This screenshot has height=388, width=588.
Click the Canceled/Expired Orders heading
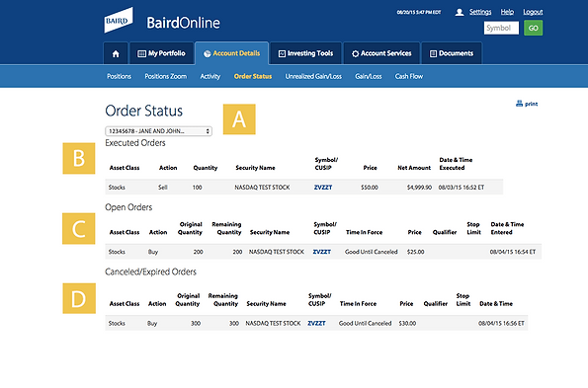tap(151, 272)
